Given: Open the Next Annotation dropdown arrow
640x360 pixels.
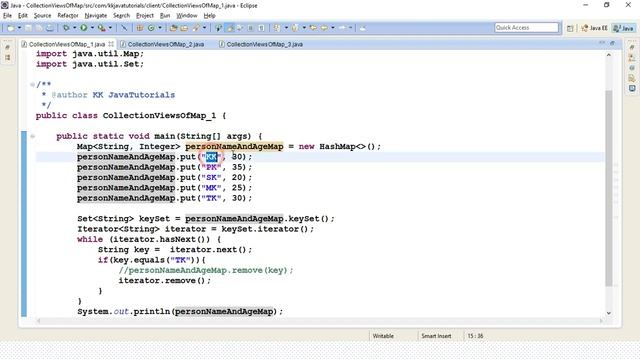Looking at the screenshot, I should pos(286,28).
